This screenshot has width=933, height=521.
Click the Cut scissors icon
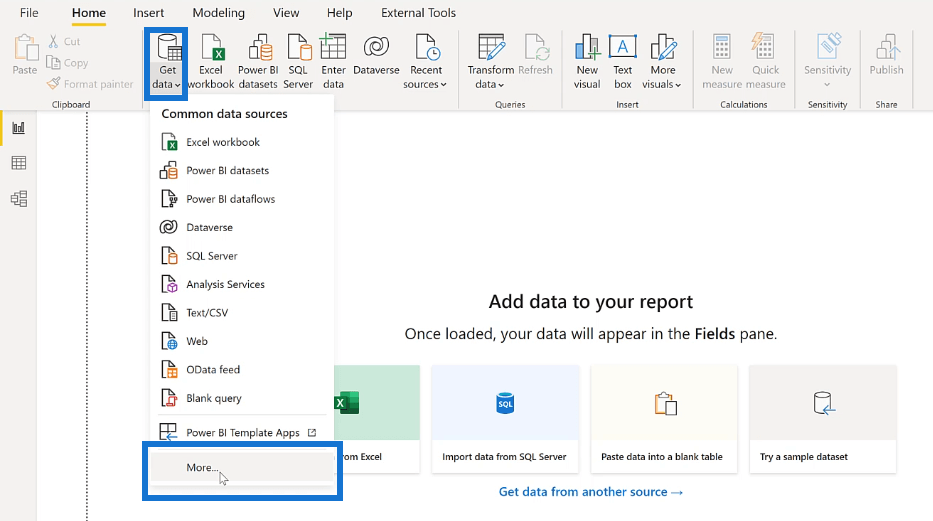tap(54, 41)
